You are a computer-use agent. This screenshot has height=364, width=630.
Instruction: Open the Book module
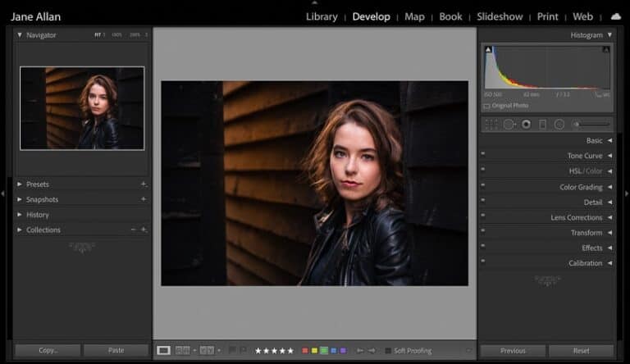click(x=450, y=16)
